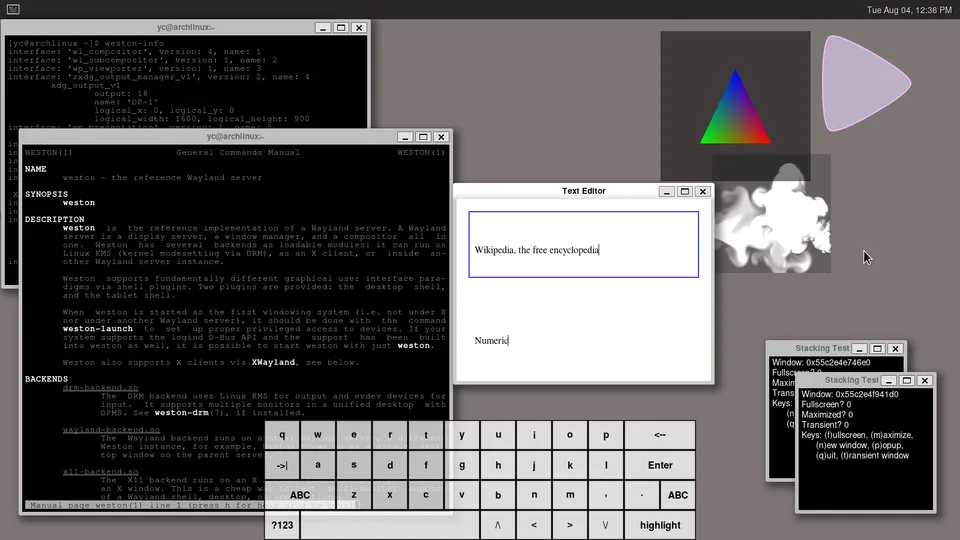Tap the 'y' key on virtual keyboard
960x540 pixels.
pos(462,435)
